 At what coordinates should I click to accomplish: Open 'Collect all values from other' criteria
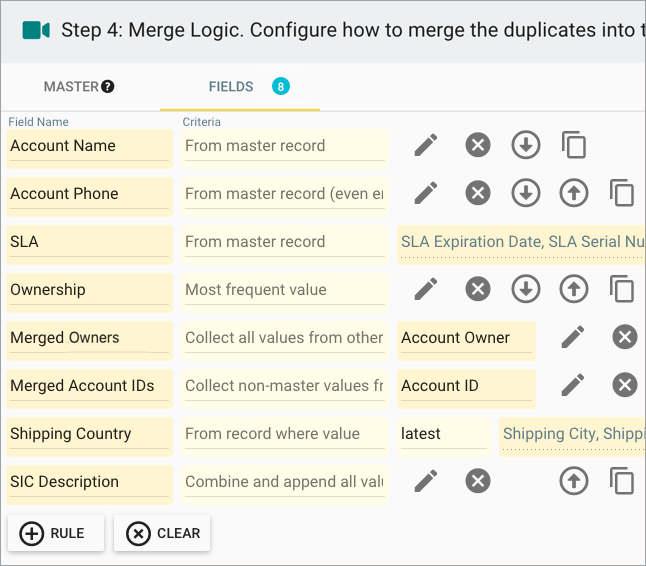[x=285, y=341]
